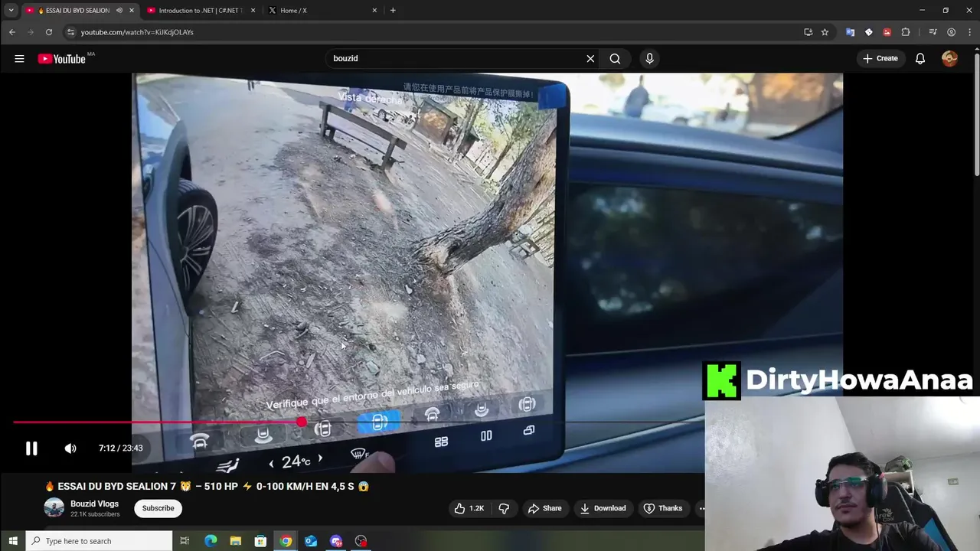Viewport: 980px width, 551px height.
Task: Click the blue translate extension icon
Action: pos(850,32)
